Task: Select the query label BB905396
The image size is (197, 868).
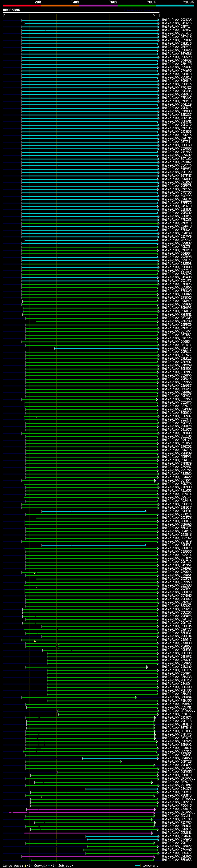Action: [x=11, y=10]
